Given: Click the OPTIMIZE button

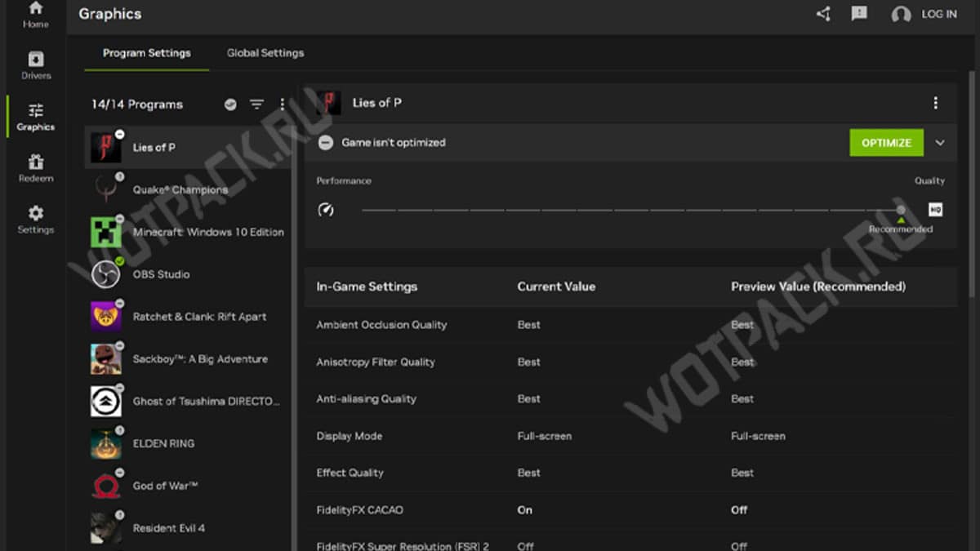Looking at the screenshot, I should 886,143.
